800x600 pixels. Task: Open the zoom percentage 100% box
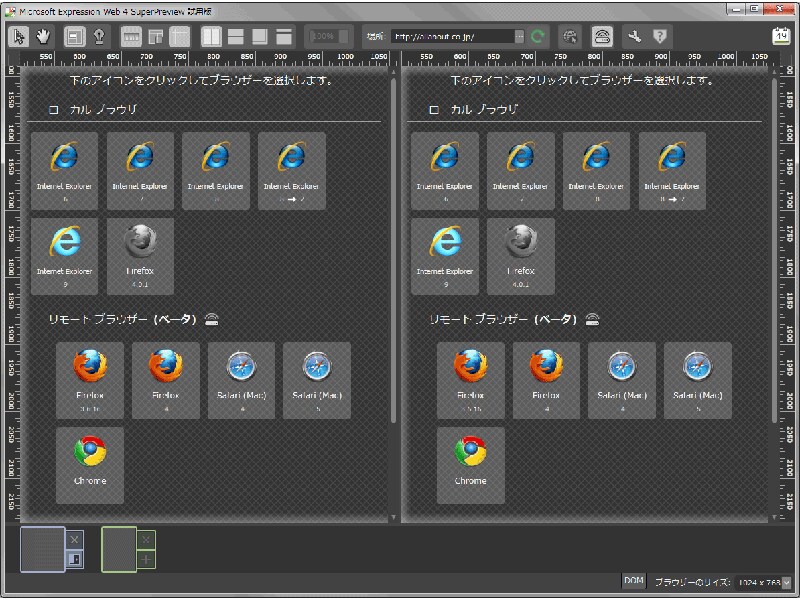328,36
